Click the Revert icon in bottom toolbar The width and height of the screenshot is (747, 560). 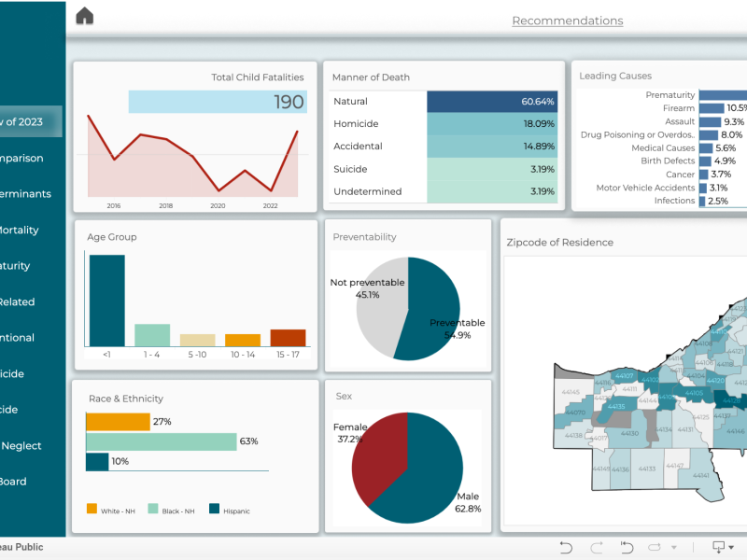tap(627, 547)
